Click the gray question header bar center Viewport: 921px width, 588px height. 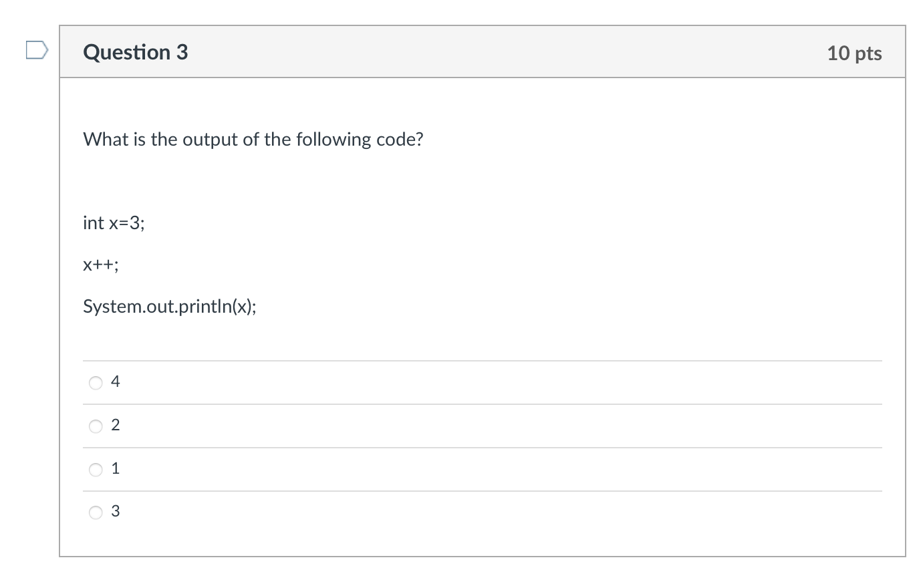tap(483, 52)
